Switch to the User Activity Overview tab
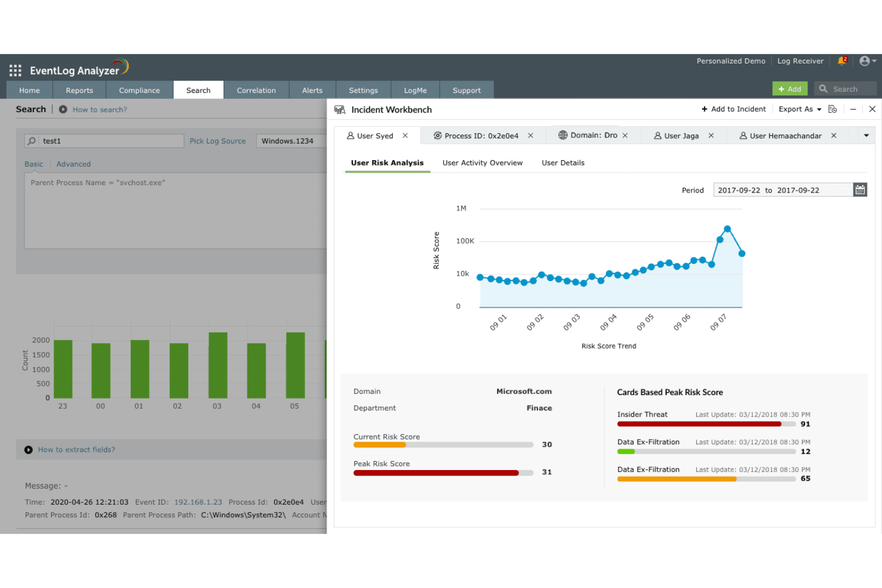882x588 pixels. (x=482, y=162)
